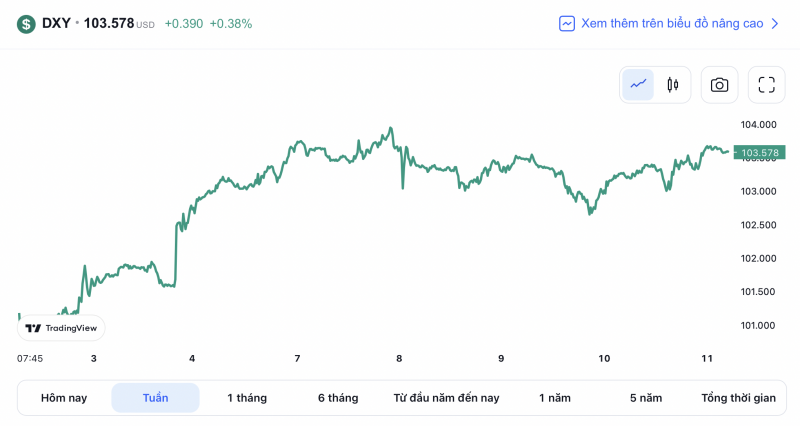
Task: Click the DXY ticker symbol text
Action: point(56,23)
